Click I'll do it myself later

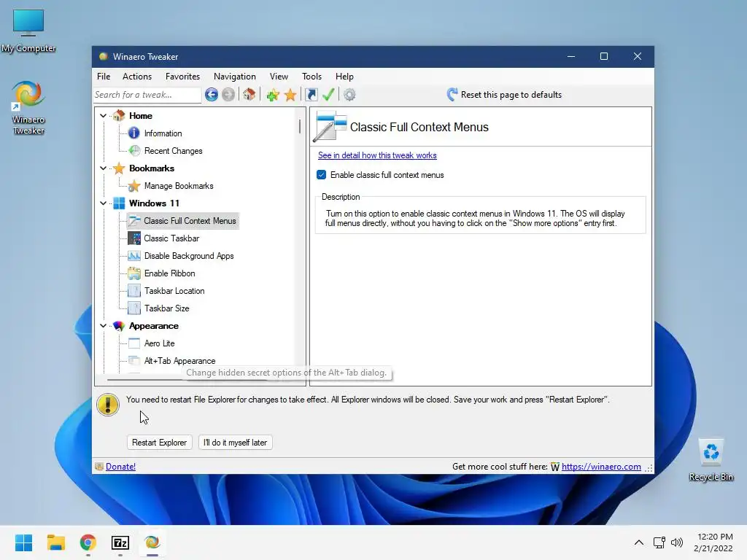(235, 443)
